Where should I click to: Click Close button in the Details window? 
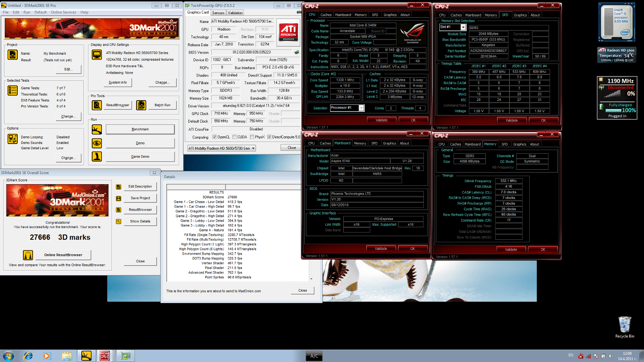pos(303,290)
